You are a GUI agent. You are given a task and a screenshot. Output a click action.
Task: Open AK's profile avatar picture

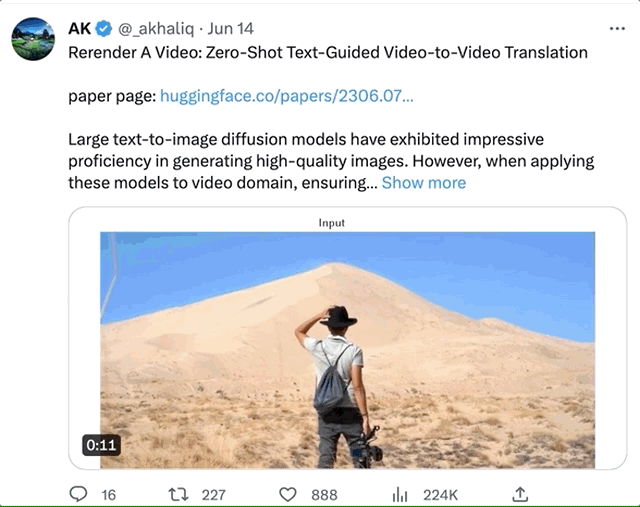click(33, 39)
